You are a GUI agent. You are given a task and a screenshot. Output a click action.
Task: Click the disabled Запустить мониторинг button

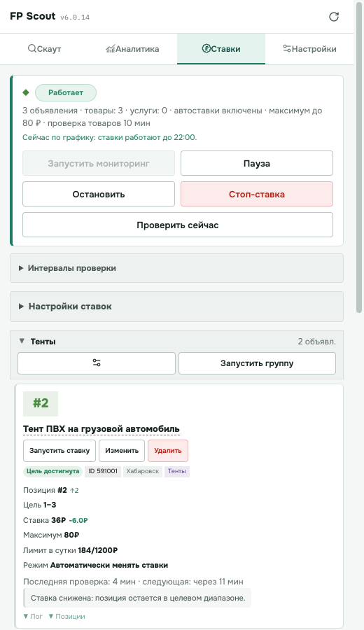coord(99,164)
